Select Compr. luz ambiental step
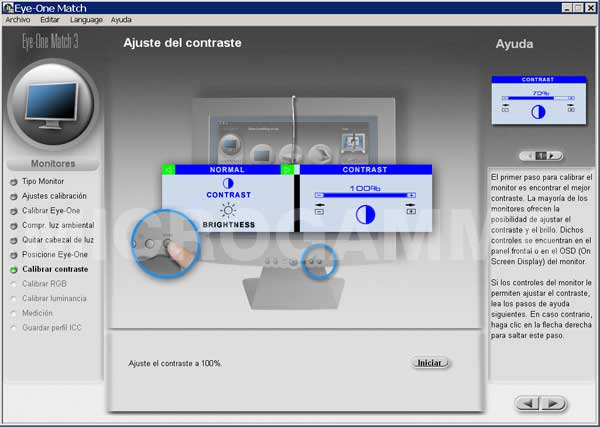This screenshot has width=600, height=427. pyautogui.click(x=58, y=225)
